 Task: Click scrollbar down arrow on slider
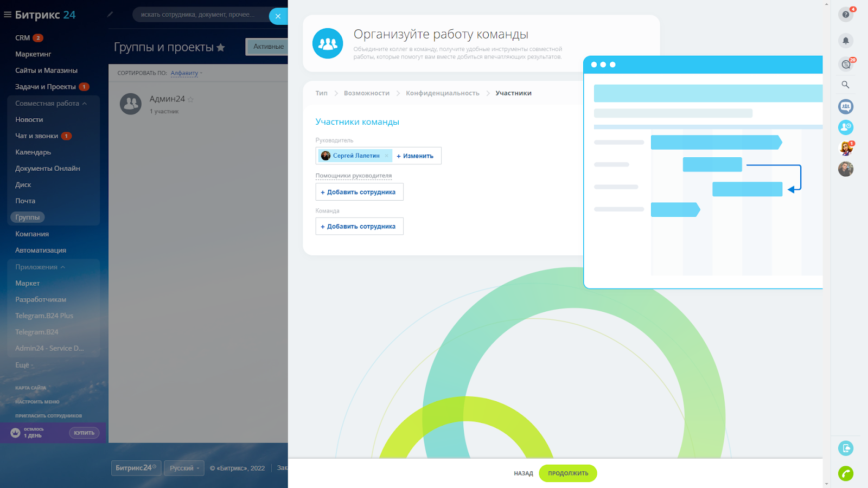(x=826, y=484)
